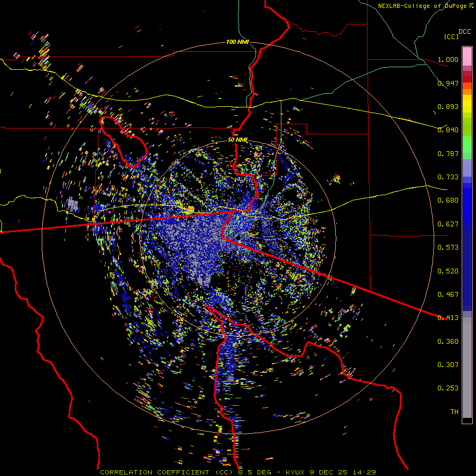Select the 0.733 scale value

(448, 177)
